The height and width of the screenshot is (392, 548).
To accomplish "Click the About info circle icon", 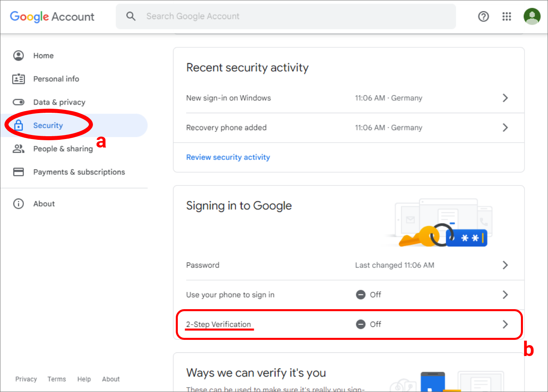I will (x=19, y=204).
